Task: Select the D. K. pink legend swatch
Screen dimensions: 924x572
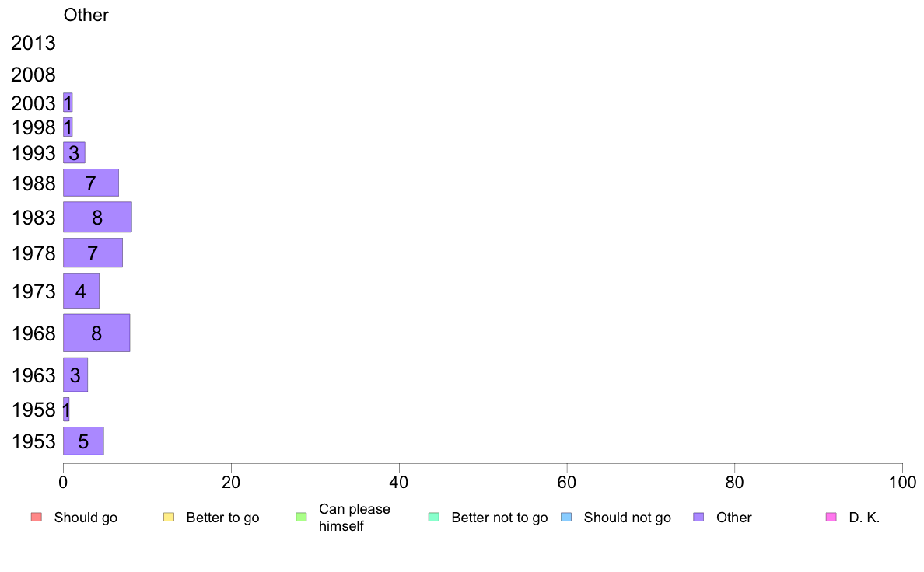Action: pos(831,518)
